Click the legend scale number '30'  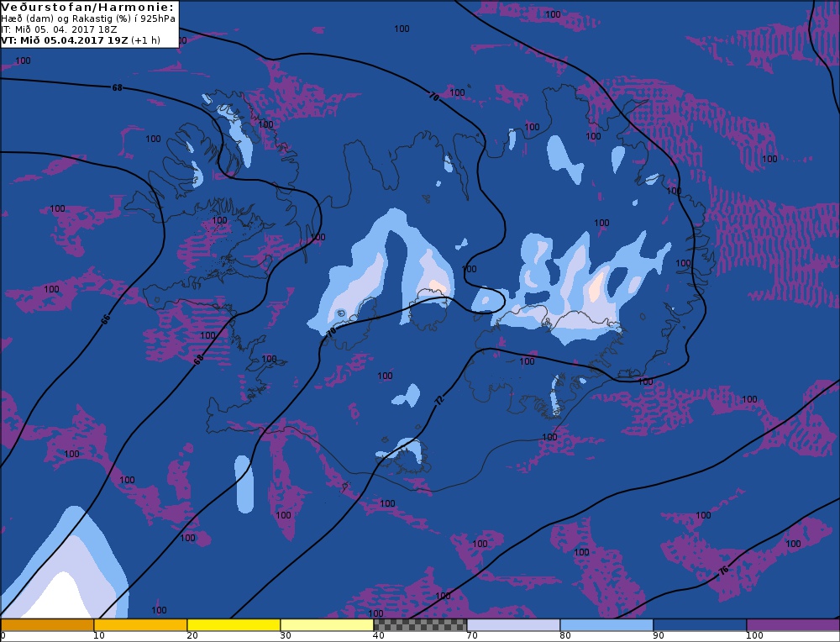286,636
